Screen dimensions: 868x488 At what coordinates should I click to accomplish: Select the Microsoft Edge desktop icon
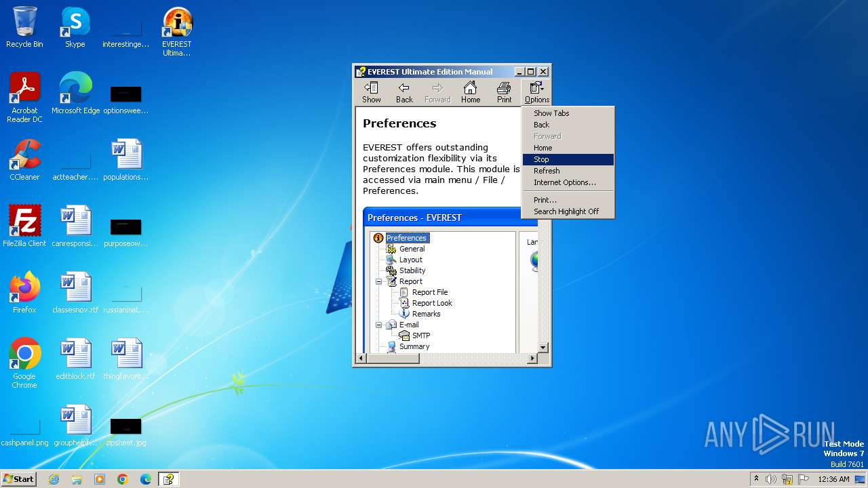75,94
